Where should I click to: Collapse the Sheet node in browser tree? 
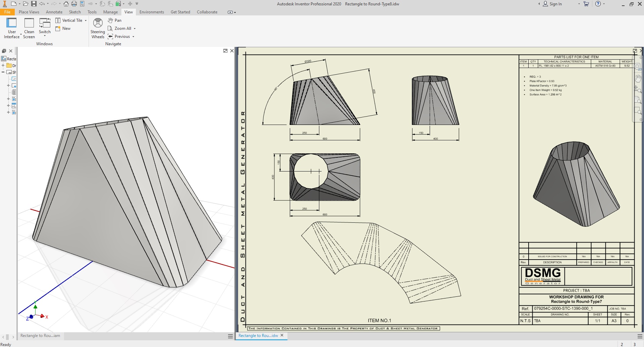(3, 72)
